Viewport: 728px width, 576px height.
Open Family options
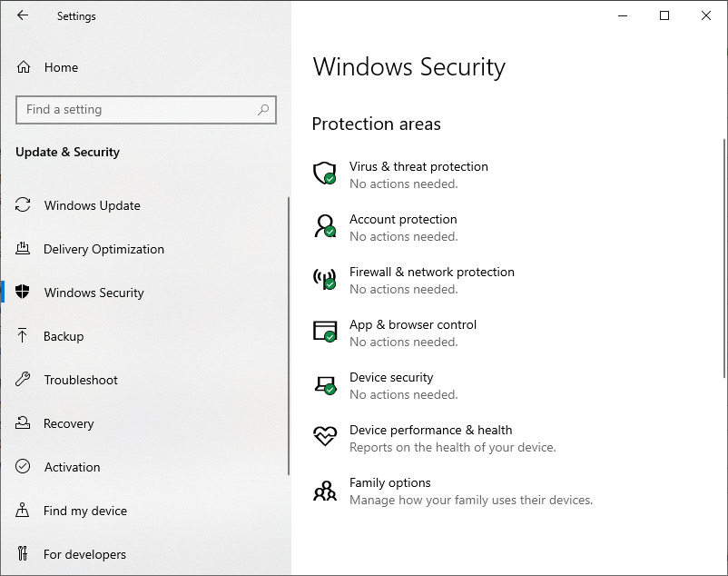coord(389,482)
